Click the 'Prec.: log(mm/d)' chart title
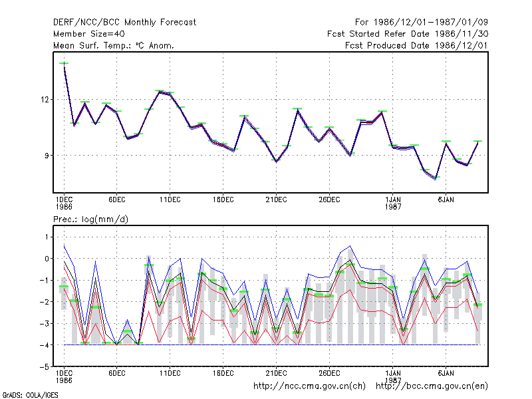Image resolution: width=532 pixels, height=399 pixels. point(91,219)
